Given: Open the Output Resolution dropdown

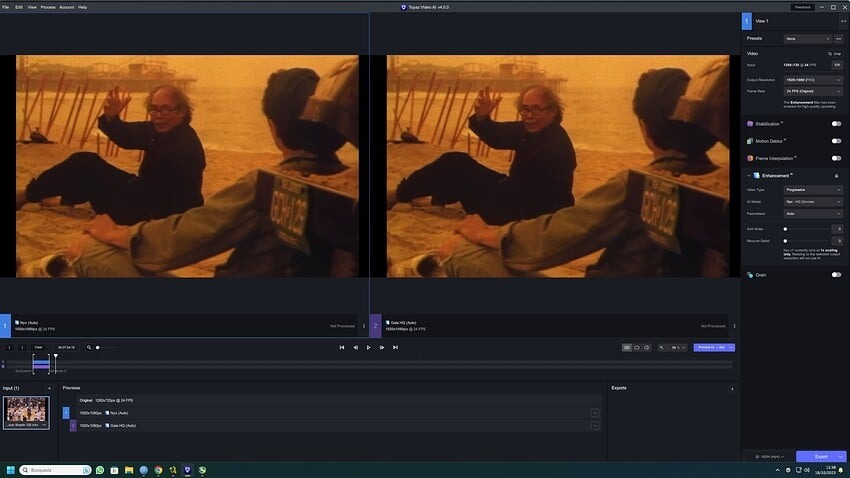Looking at the screenshot, I should 813,80.
